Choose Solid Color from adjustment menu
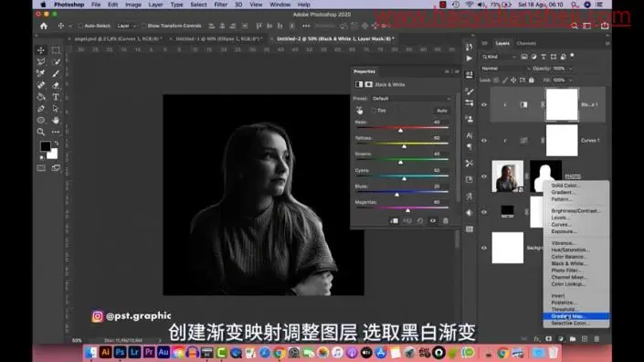Screen dimensions: 644x362 [575, 186]
